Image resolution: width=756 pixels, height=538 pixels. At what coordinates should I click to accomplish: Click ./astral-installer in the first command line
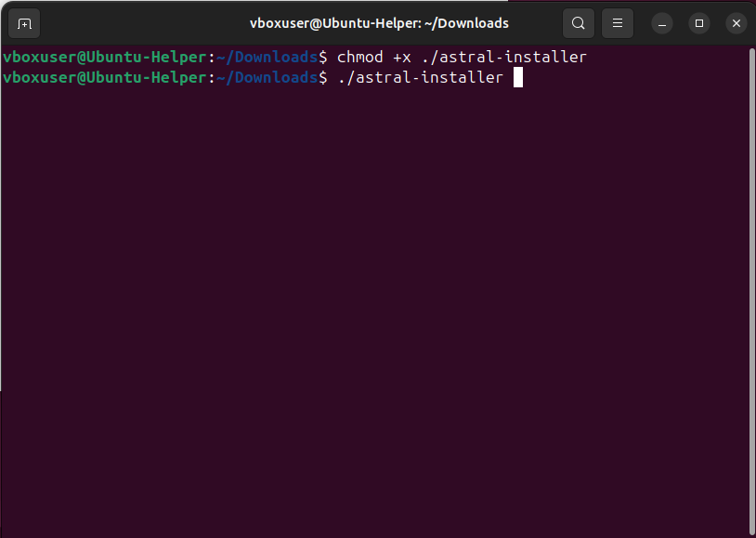(x=503, y=57)
